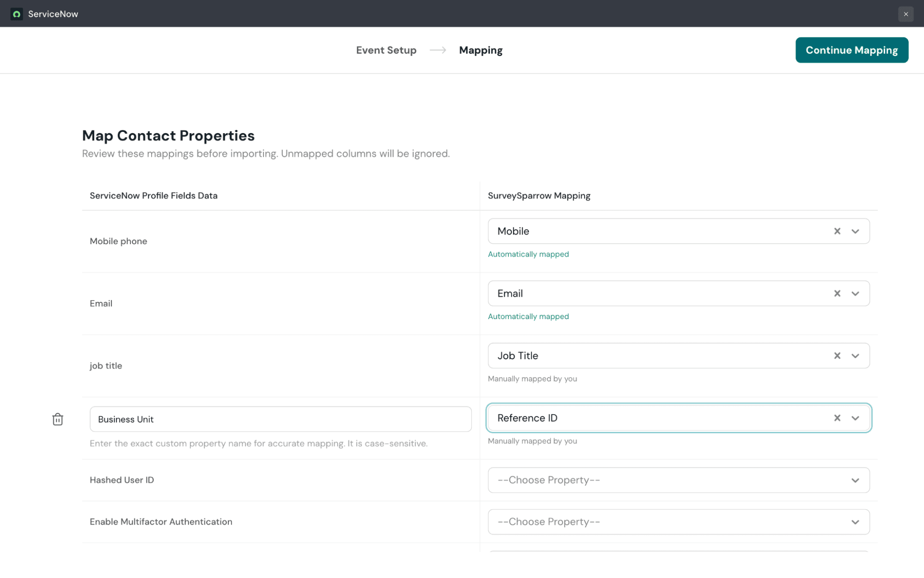Click the Continue Mapping button
Image resolution: width=924 pixels, height=578 pixels.
point(851,50)
